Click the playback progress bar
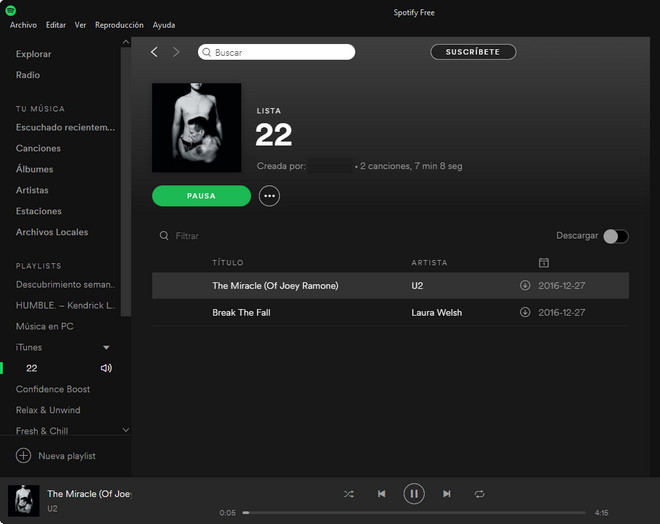 click(414, 513)
